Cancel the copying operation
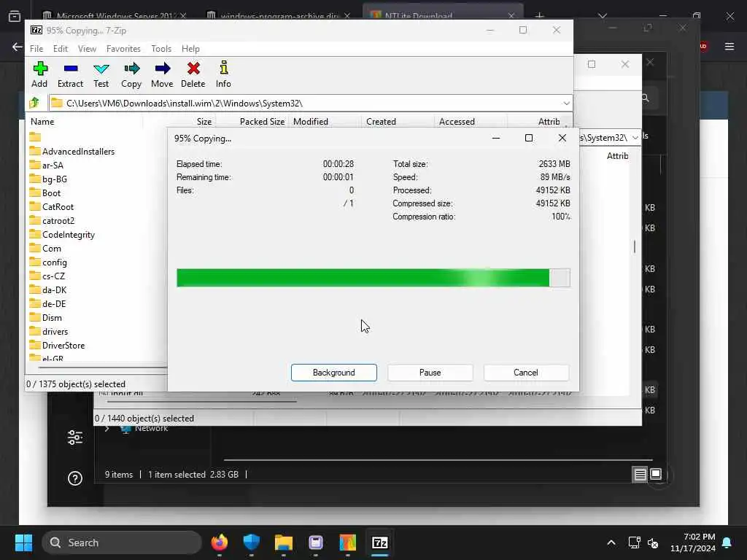 526,373
